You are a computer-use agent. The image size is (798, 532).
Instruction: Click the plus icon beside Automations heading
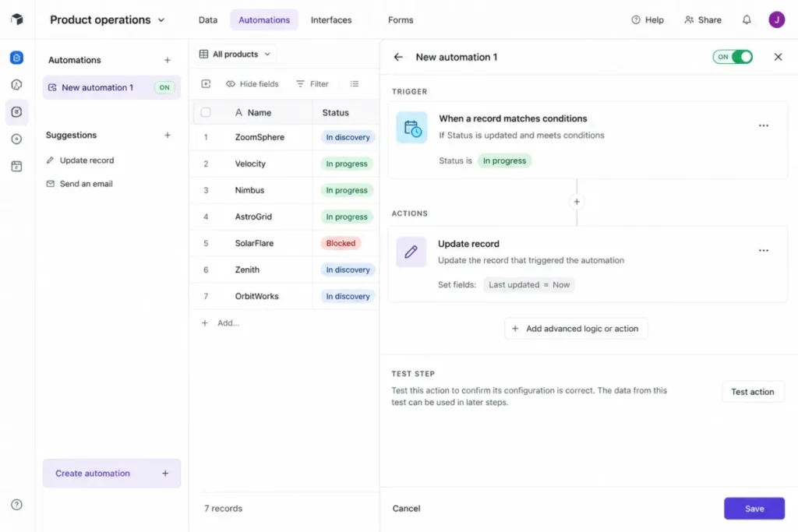click(x=168, y=60)
